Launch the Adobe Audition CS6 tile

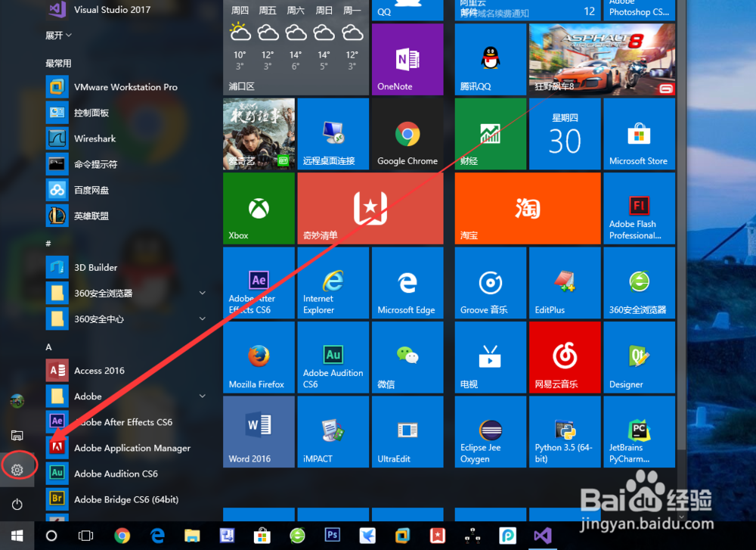coord(333,357)
